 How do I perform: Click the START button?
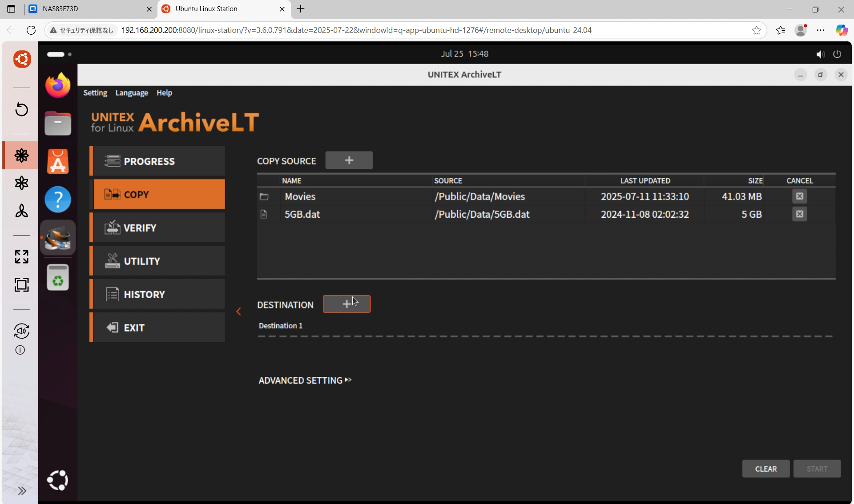pyautogui.click(x=817, y=468)
